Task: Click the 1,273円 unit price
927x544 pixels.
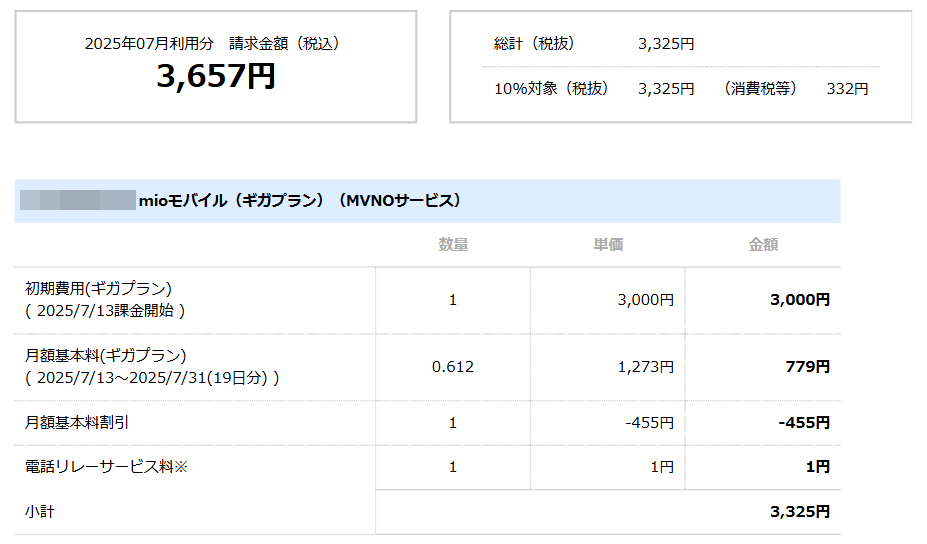Action: pos(646,366)
